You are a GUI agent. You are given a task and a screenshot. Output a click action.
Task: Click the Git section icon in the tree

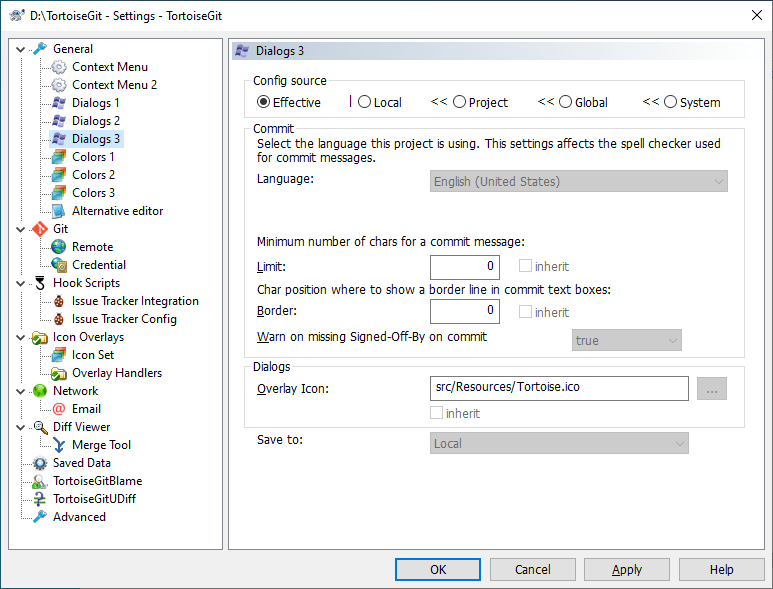click(x=40, y=229)
